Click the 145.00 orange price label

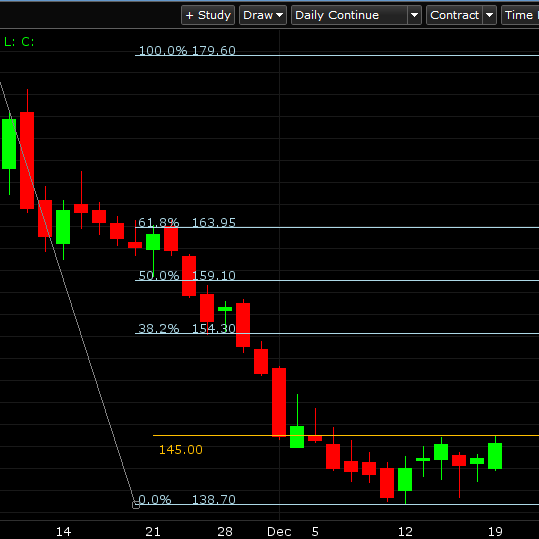pyautogui.click(x=181, y=450)
